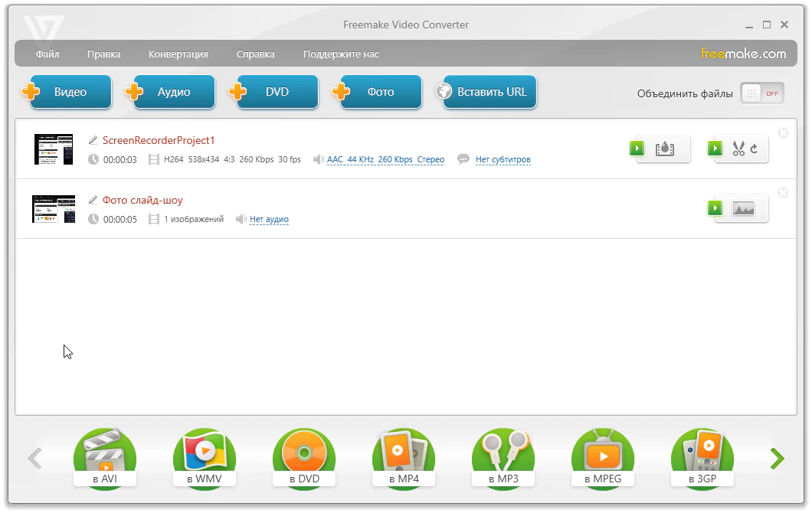Open the 'Конвертация' menu
The image size is (812, 513).
[x=178, y=54]
